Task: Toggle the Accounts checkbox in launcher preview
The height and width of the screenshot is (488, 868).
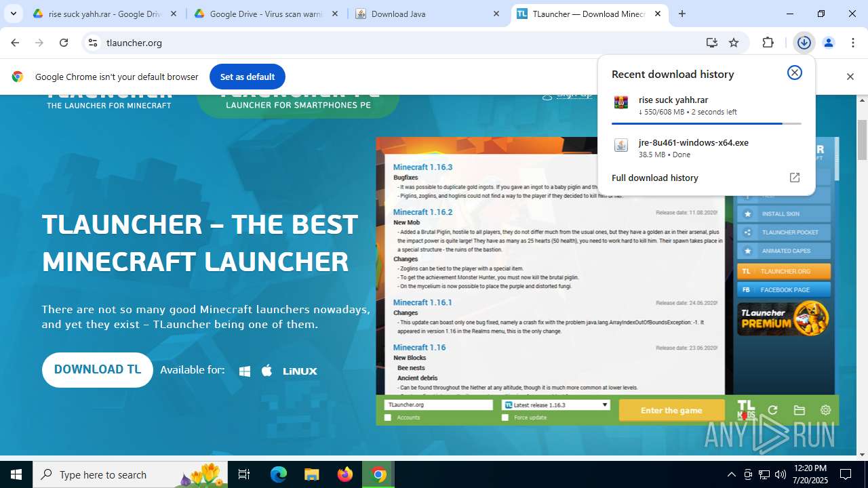Action: [x=388, y=418]
